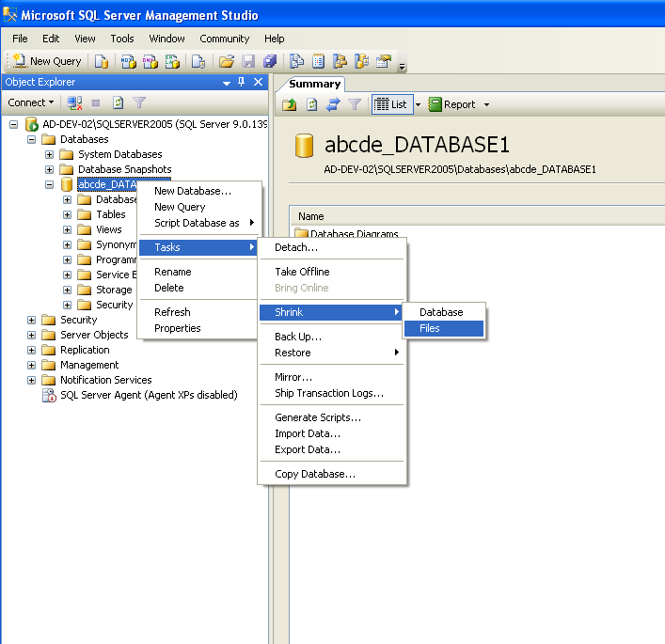Viewport: 665px width, 644px height.
Task: Click the Save floppy disk icon
Action: [x=248, y=61]
